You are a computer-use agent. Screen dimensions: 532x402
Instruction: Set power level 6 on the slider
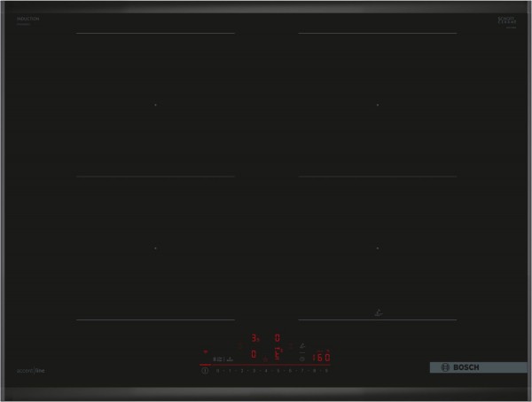coord(290,371)
